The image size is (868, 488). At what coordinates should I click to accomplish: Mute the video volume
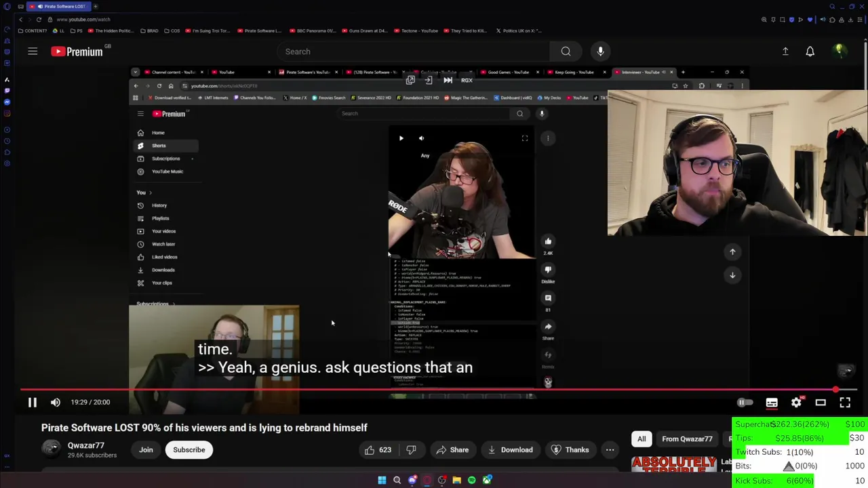(x=56, y=402)
